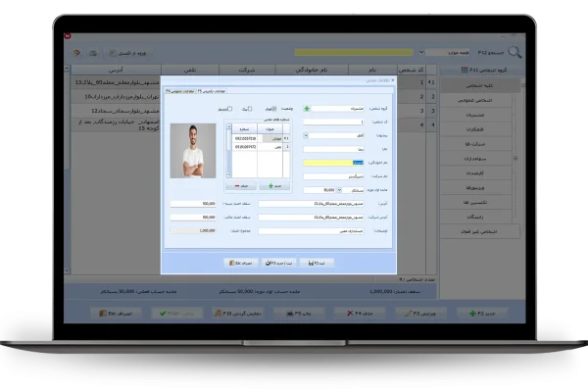Toggle the leftmost unchecked status checkbox
Viewport: 588px width, 392px height.
[230, 109]
